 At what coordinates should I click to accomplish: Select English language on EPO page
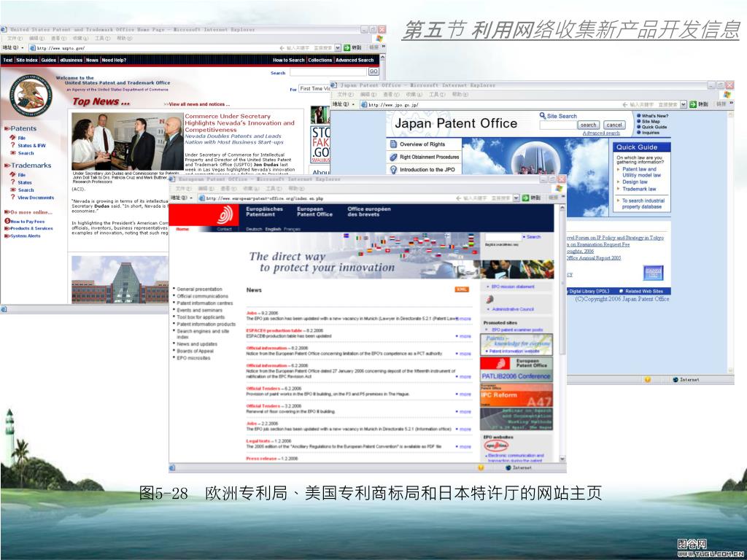273,229
